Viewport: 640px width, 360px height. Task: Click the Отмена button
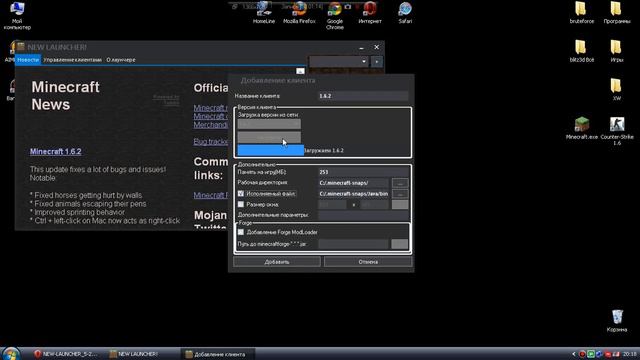[368, 262]
